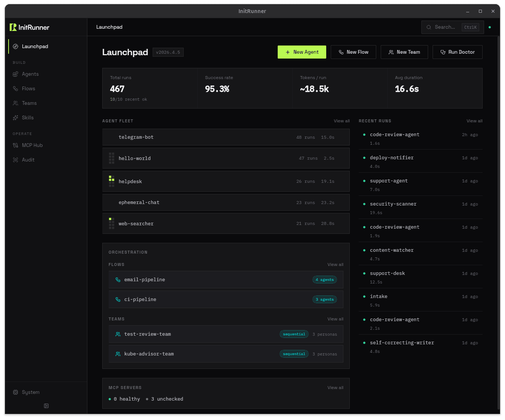Image resolution: width=505 pixels, height=420 pixels.
Task: Click the search magnifier icon
Action: (429, 27)
